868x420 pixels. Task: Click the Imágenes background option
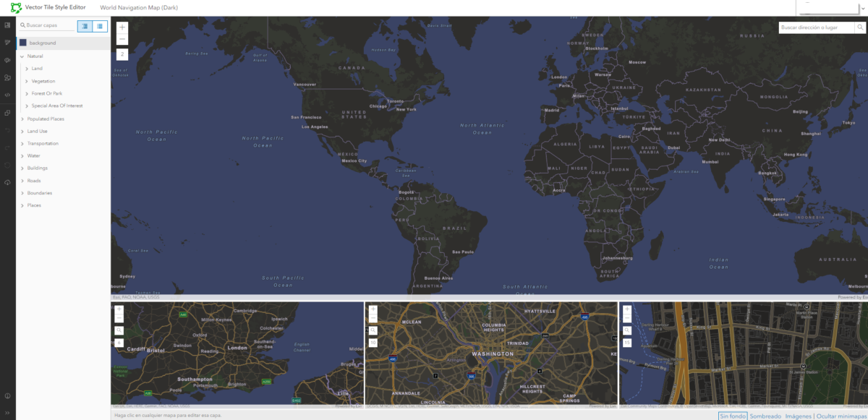click(799, 415)
